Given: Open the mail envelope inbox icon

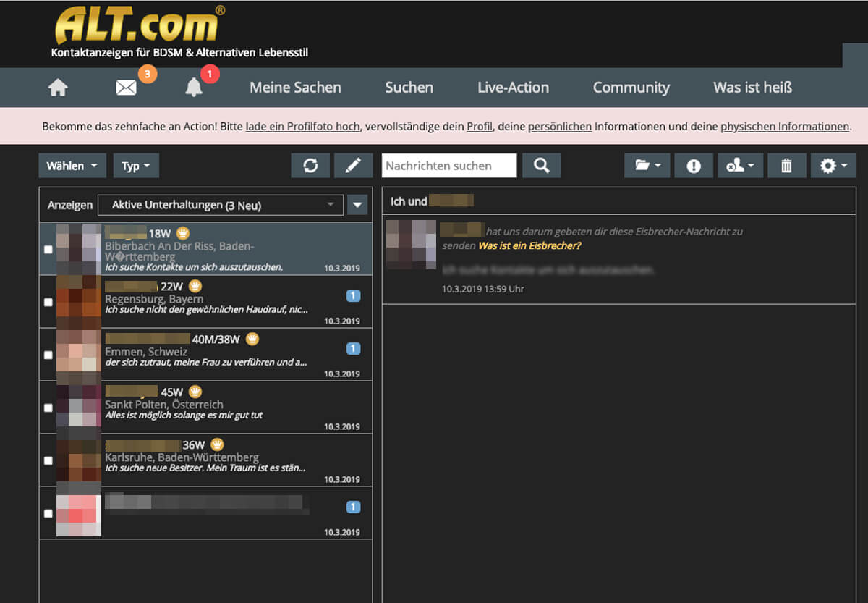Looking at the screenshot, I should point(126,88).
